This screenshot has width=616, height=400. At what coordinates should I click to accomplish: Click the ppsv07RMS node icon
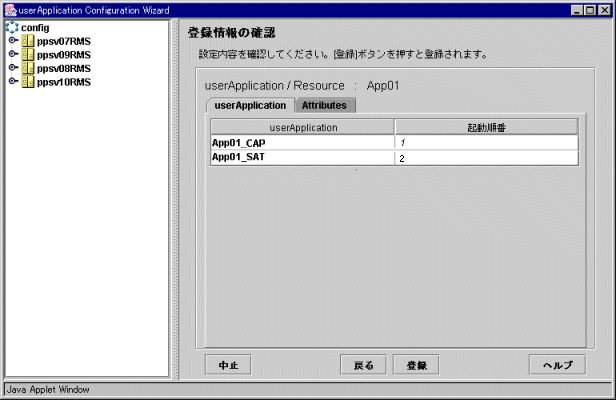(x=27, y=41)
